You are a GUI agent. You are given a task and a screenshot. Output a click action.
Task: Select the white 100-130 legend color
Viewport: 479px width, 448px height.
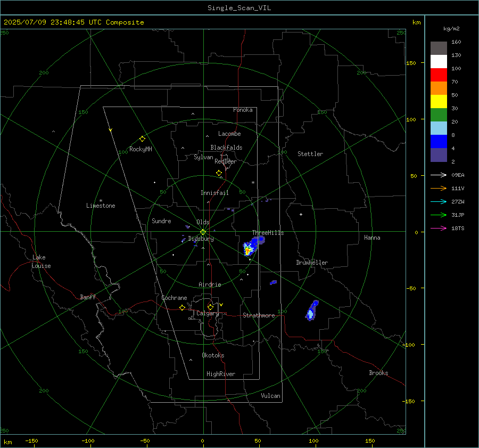pyautogui.click(x=439, y=62)
